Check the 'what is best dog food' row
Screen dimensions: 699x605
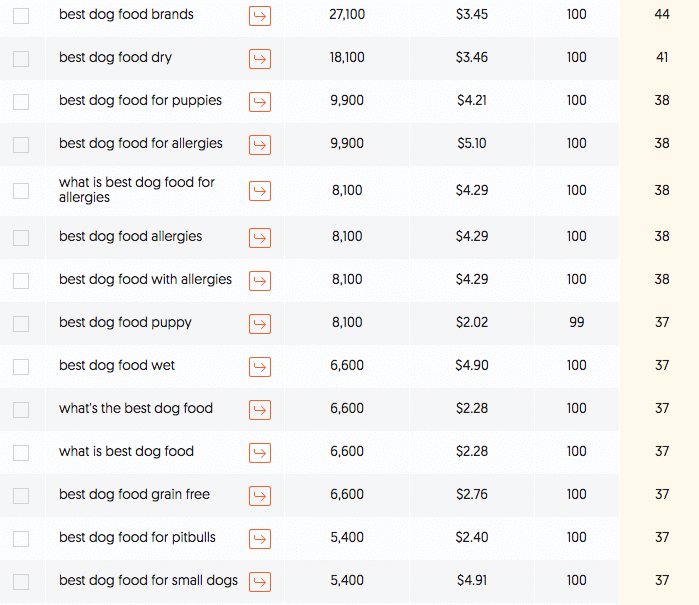click(x=21, y=453)
